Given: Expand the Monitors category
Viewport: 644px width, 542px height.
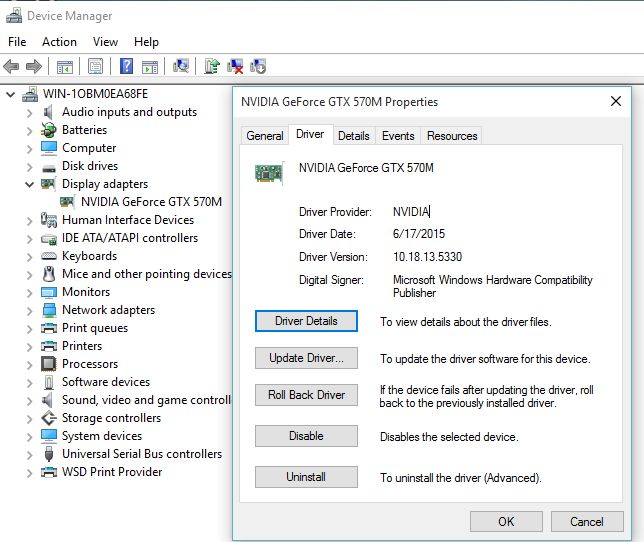Looking at the screenshot, I should point(29,293).
